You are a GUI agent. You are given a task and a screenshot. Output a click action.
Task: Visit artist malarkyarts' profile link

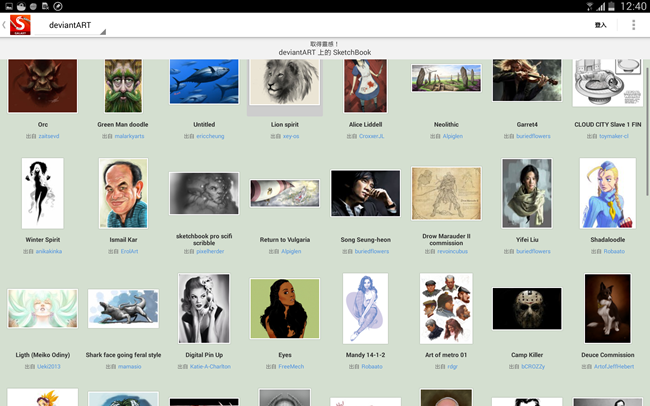click(129, 136)
